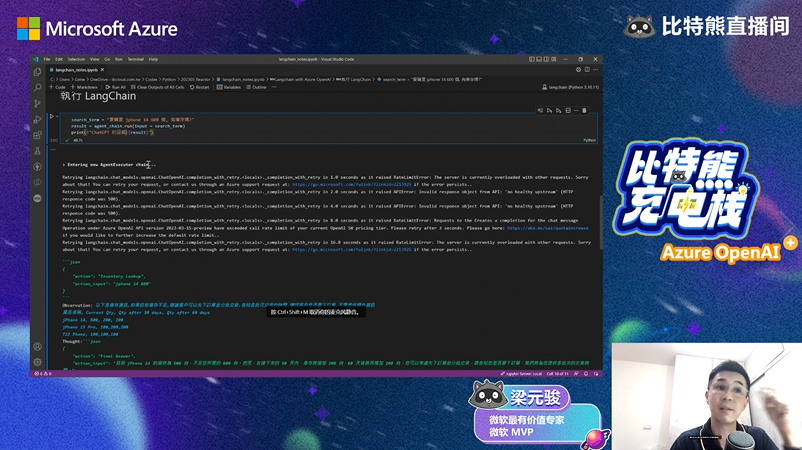Open the Testing flask view
802x450 pixels.
click(x=37, y=151)
